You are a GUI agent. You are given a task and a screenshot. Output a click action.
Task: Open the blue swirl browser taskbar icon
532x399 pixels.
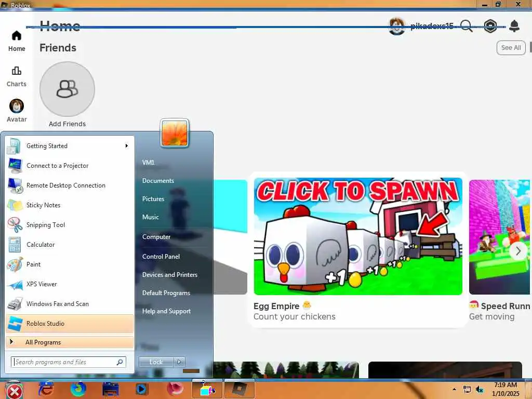click(78, 389)
